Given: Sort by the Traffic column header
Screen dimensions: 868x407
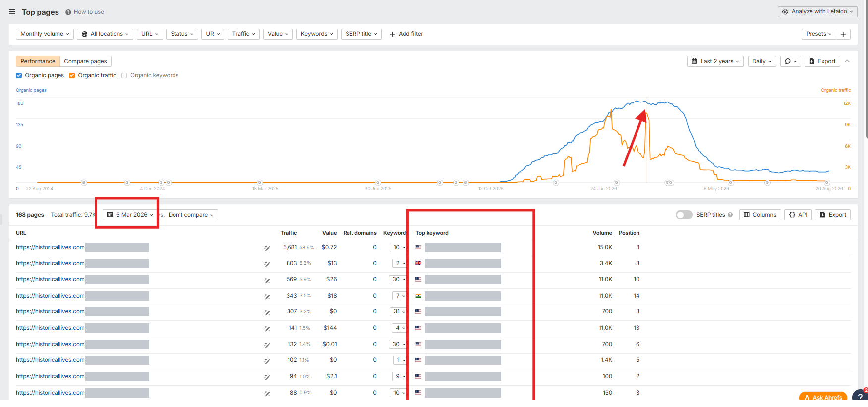Looking at the screenshot, I should (x=289, y=233).
